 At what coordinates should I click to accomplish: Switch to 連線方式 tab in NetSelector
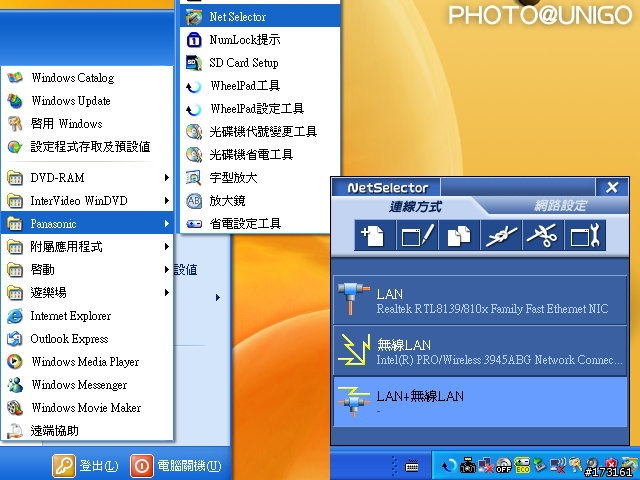(x=415, y=207)
